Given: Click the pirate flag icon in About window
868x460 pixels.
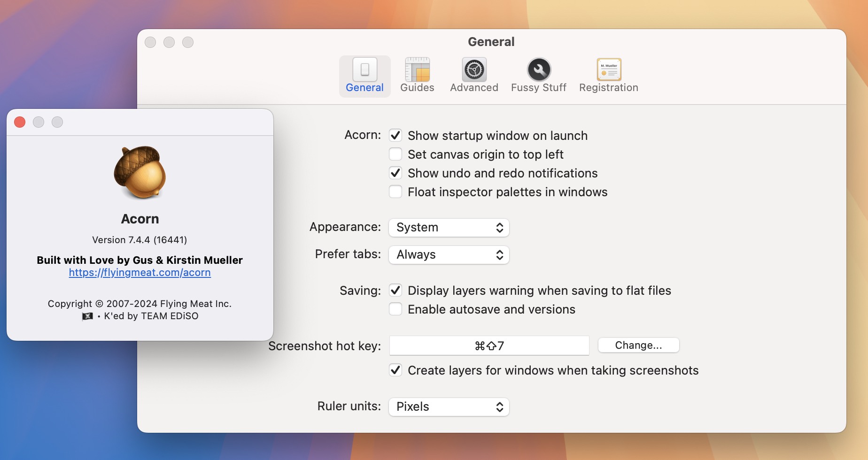Looking at the screenshot, I should 87,316.
